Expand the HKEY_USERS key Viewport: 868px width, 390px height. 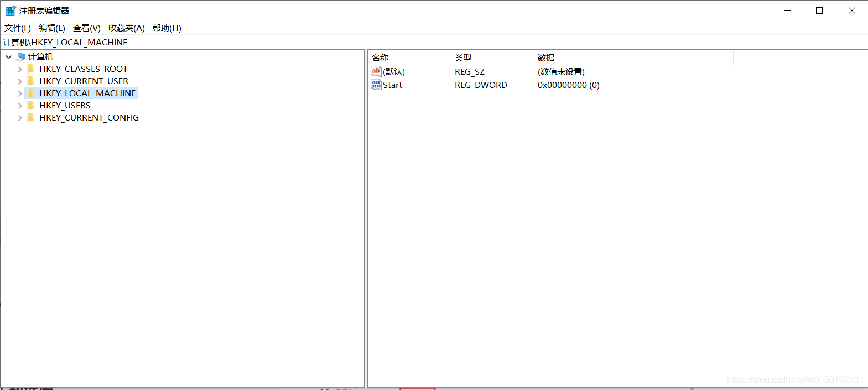[x=20, y=106]
